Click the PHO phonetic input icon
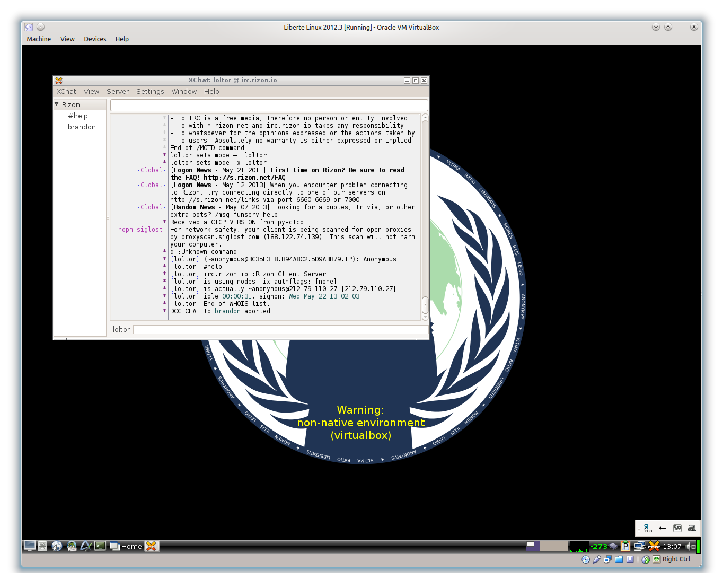723x588 pixels. 647,528
